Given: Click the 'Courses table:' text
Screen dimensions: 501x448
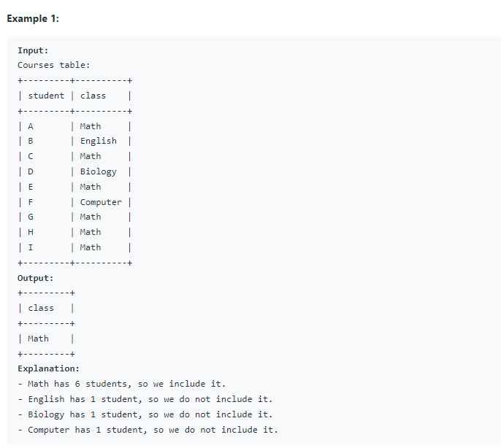Looking at the screenshot, I should 54,65.
